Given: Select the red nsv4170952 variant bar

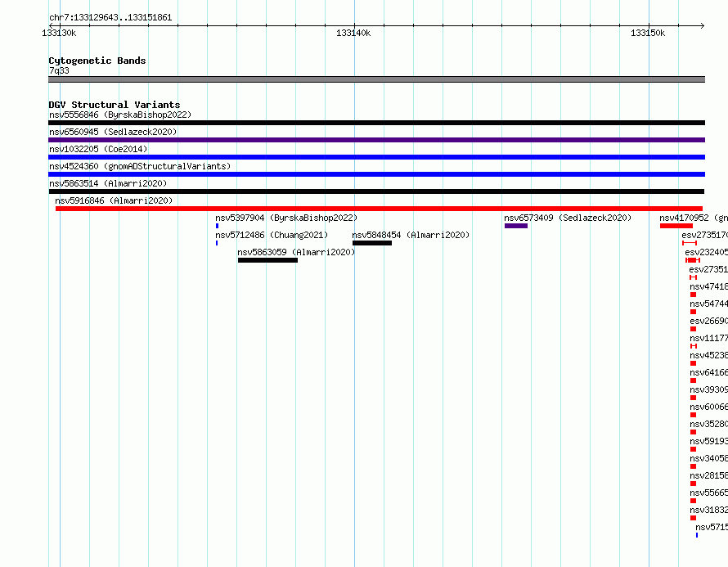Looking at the screenshot, I should [x=676, y=226].
